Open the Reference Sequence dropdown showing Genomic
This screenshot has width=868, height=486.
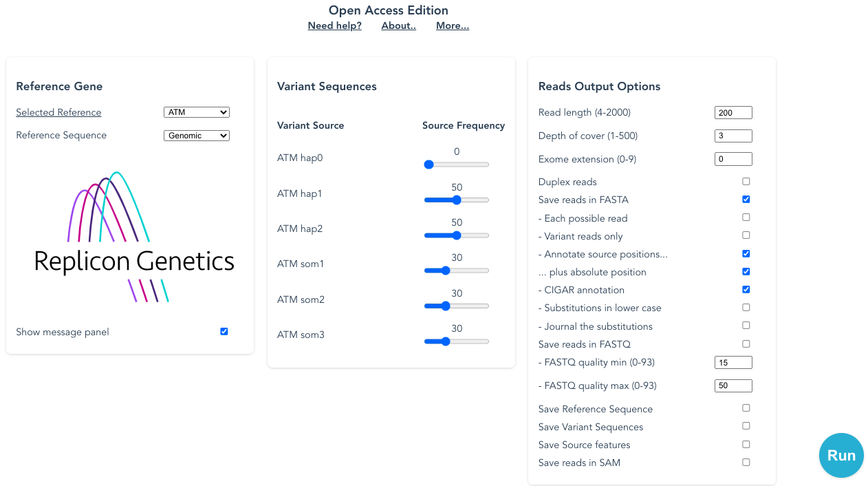[197, 135]
